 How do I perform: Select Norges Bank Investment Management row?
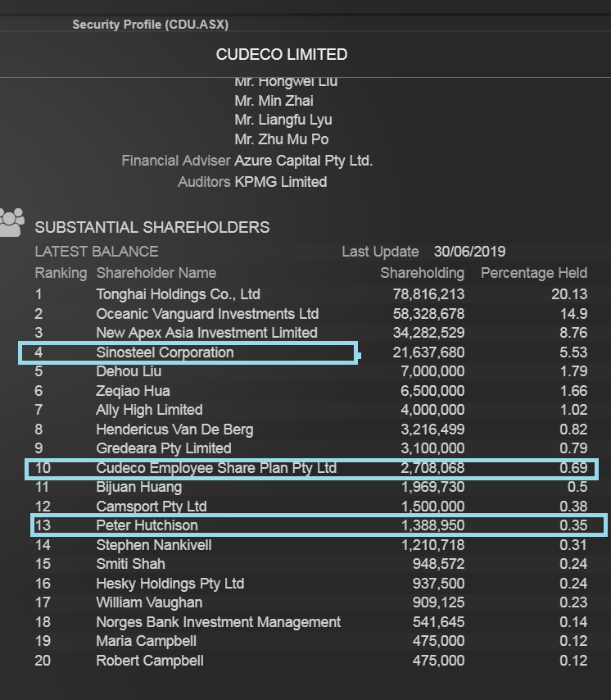tap(311, 622)
